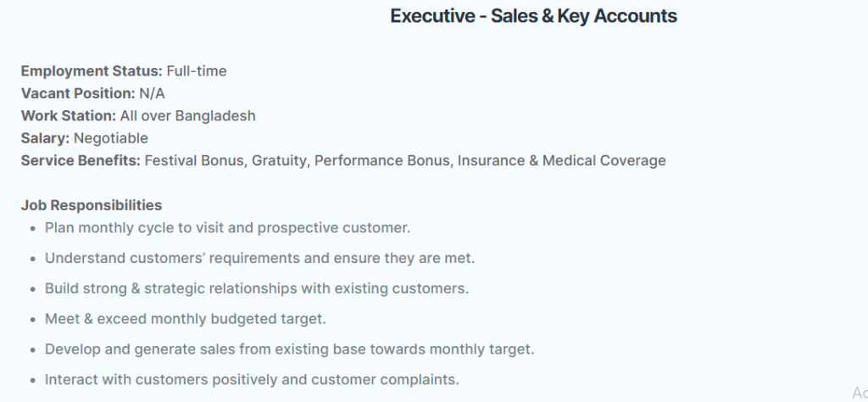Click the Festival Bonus benefit text

click(x=194, y=160)
